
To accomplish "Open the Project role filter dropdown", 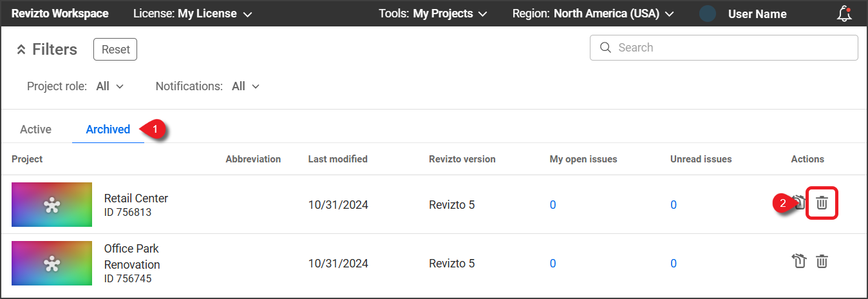I will 109,86.
